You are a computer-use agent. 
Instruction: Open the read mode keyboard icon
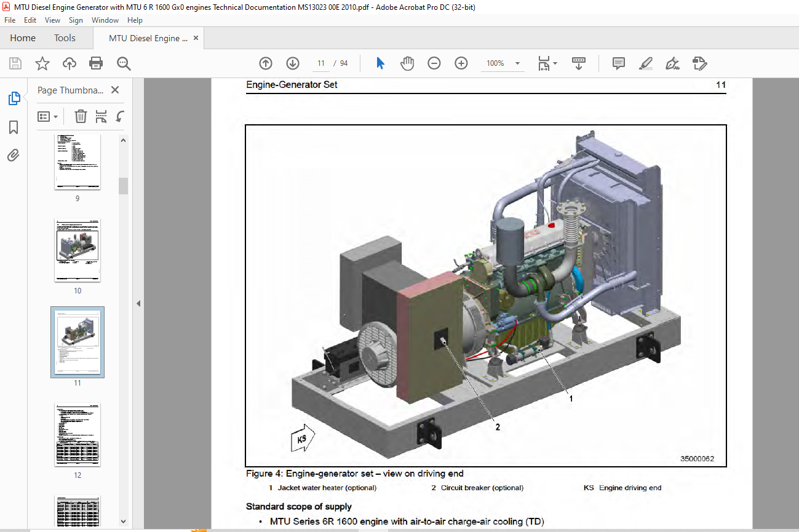pyautogui.click(x=578, y=63)
